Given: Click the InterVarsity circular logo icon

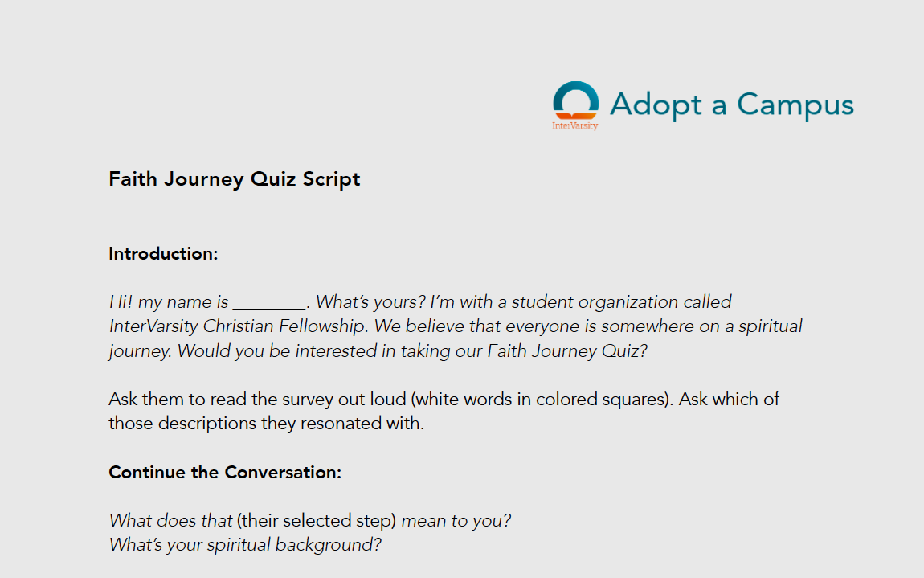Looking at the screenshot, I should 576,100.
